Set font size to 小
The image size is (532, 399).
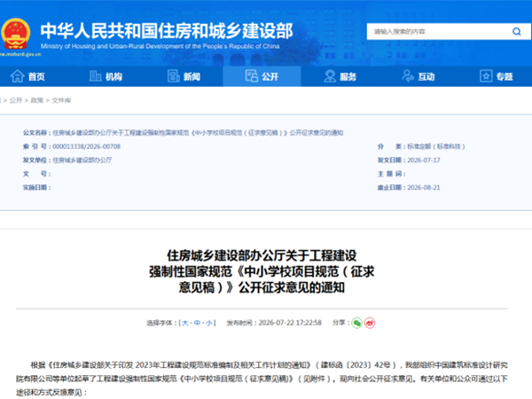209,323
